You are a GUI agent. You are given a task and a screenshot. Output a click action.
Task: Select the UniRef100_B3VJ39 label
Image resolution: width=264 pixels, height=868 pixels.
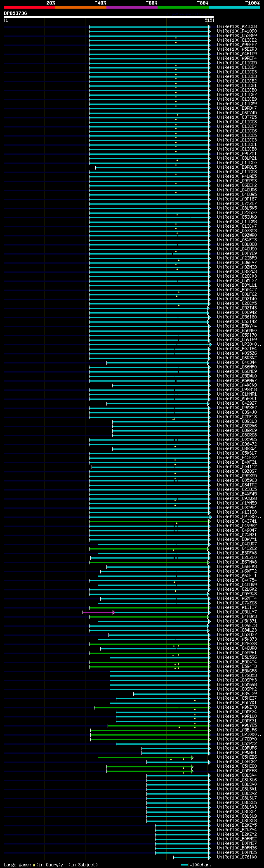coord(237,693)
